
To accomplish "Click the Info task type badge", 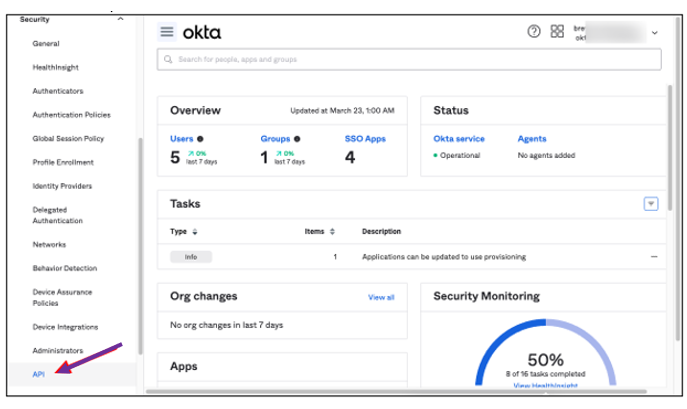I will [x=191, y=257].
